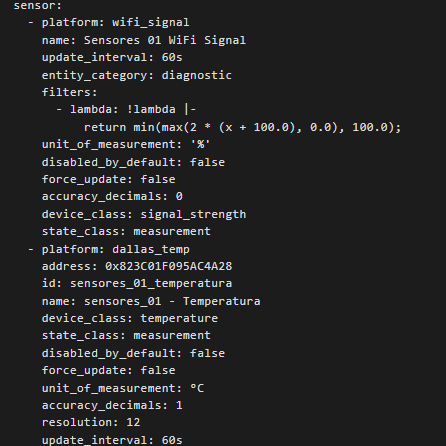This screenshot has width=446, height=446.
Task: Click the id 'sensores_01_temperatura'
Action: point(151,283)
